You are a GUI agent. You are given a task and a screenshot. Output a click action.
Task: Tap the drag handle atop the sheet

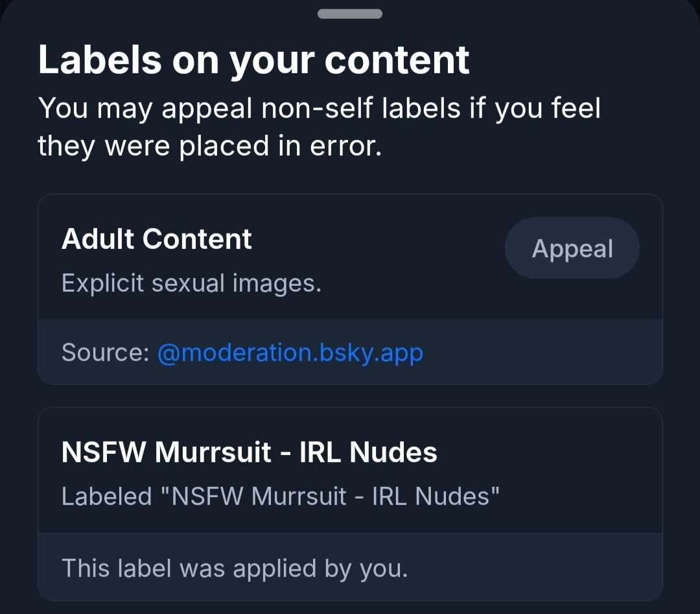[x=350, y=14]
